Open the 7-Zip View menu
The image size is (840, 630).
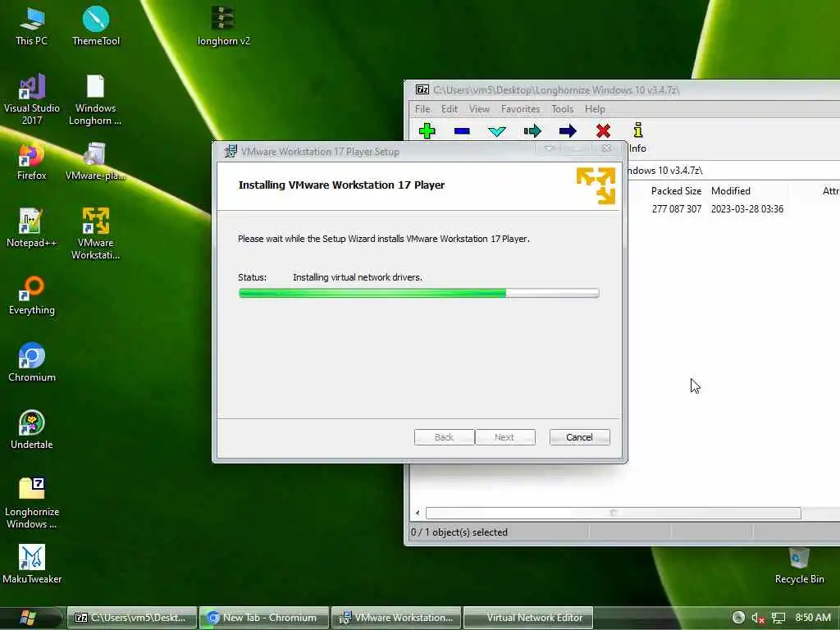pos(479,109)
